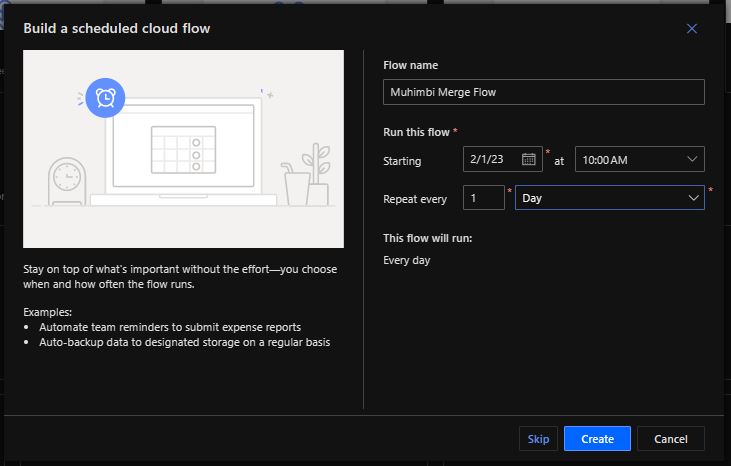Click the 'Flow name' label

[410, 66]
